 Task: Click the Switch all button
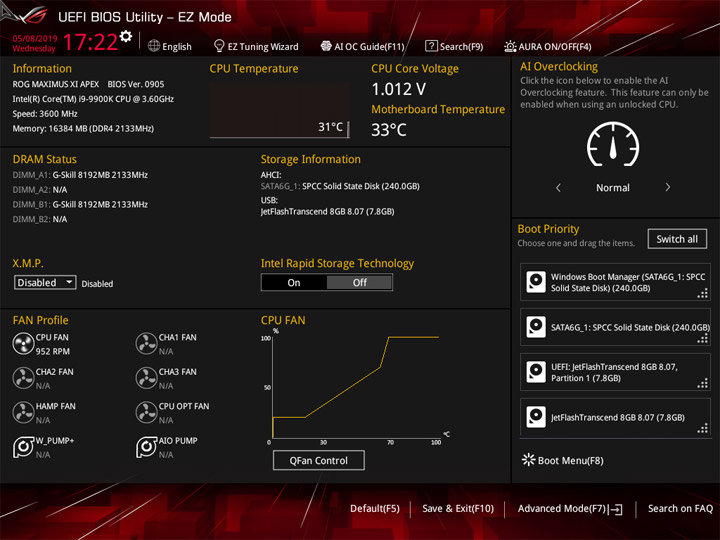tap(677, 239)
